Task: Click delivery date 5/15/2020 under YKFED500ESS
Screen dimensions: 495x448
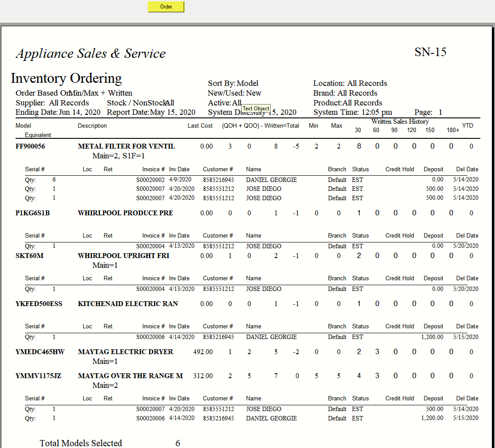Action: (x=466, y=337)
